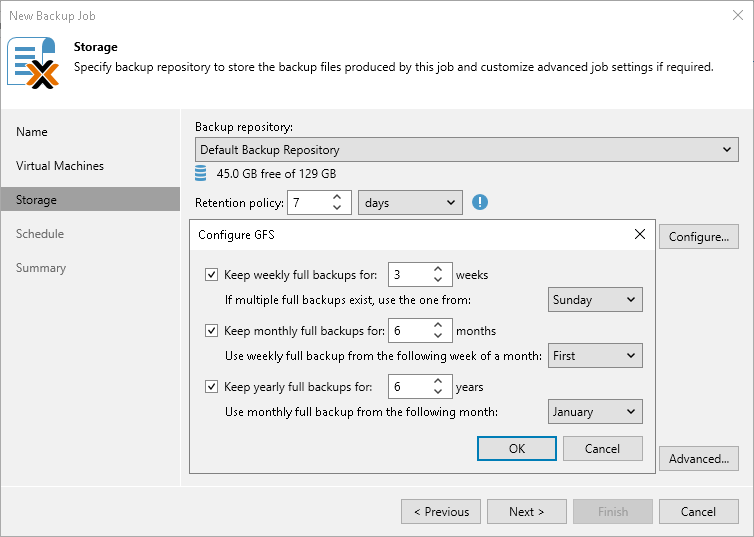Decrease monthly full backups months value
This screenshot has height=537, width=754.
(x=439, y=336)
